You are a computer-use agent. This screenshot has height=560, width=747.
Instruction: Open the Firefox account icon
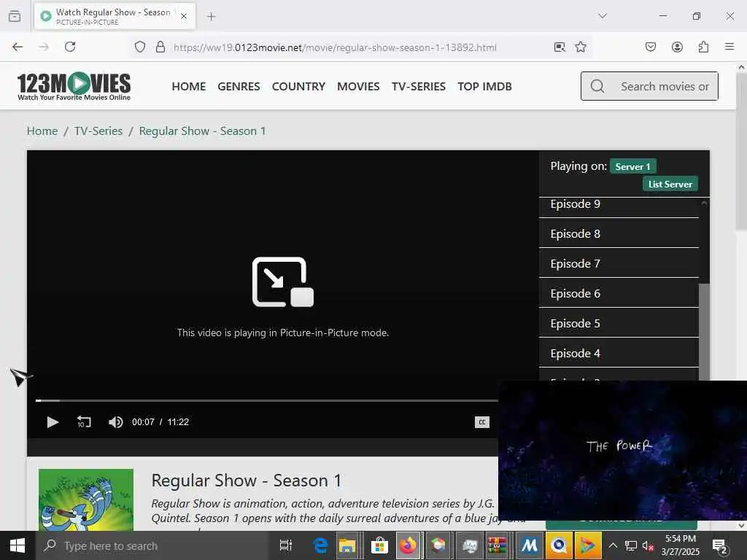point(677,47)
